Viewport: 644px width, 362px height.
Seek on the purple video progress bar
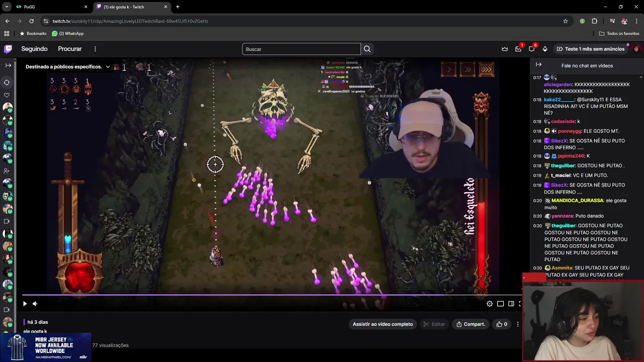pyautogui.click(x=272, y=295)
